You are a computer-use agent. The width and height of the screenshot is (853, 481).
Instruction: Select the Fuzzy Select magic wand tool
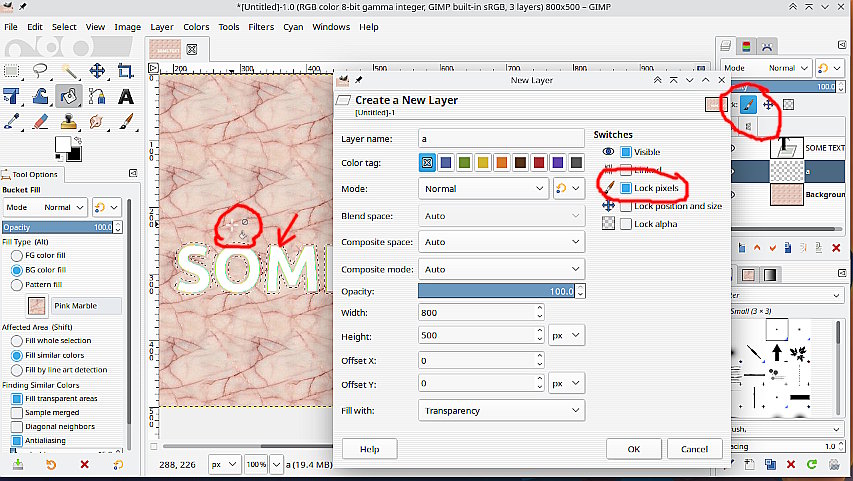pyautogui.click(x=69, y=71)
